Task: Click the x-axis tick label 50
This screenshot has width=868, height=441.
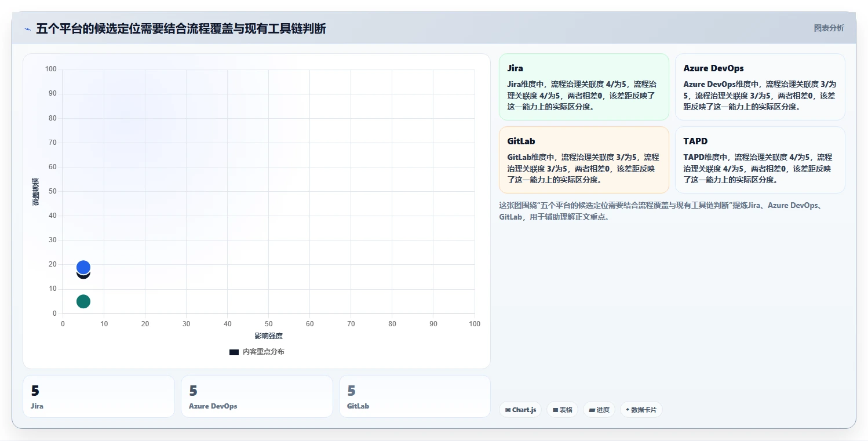Action: 269,324
